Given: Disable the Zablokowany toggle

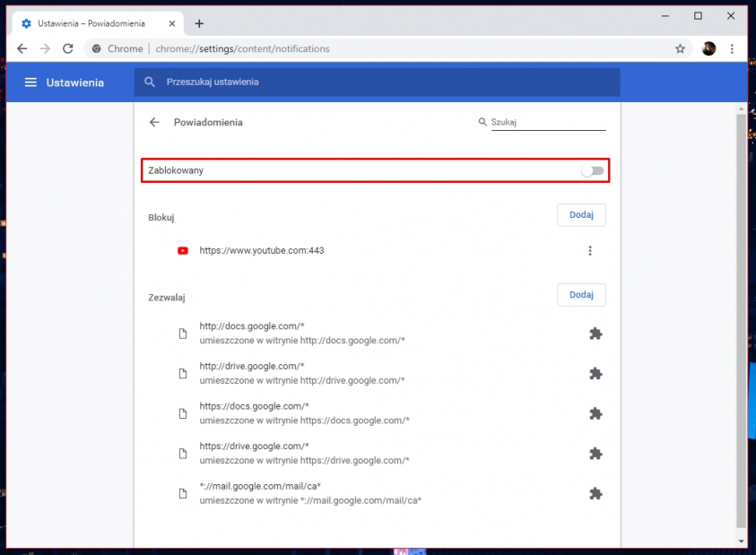Looking at the screenshot, I should pos(593,169).
